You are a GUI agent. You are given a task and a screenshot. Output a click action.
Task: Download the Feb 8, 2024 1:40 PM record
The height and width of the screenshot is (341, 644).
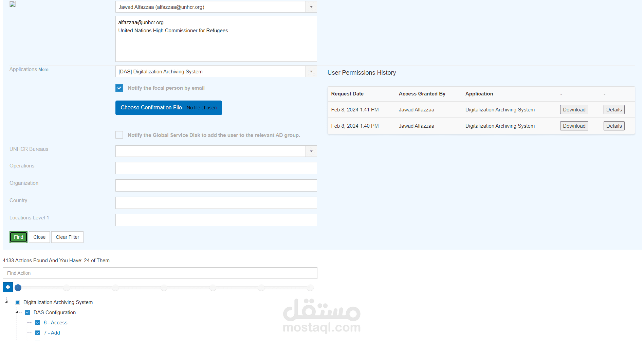574,126
